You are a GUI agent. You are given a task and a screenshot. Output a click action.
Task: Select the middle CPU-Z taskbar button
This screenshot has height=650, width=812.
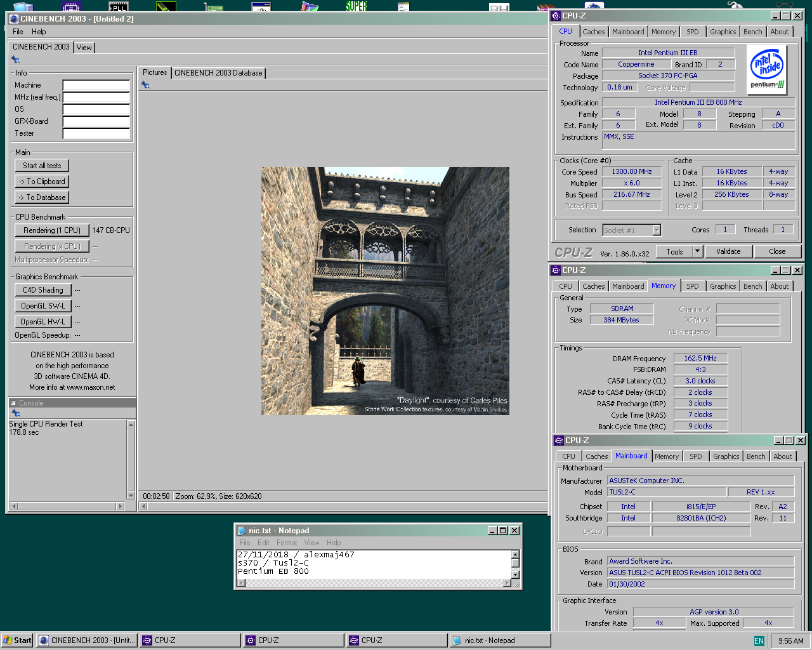tap(294, 640)
